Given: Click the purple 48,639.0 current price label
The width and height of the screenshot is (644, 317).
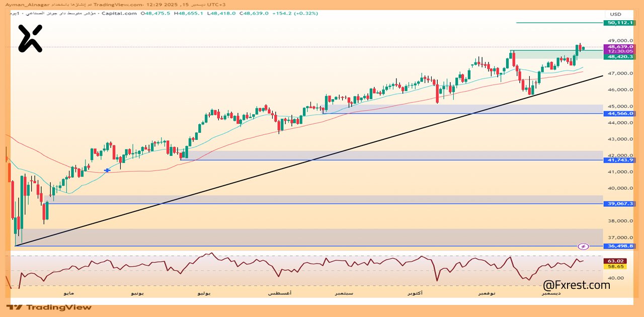Looking at the screenshot, I should [620, 46].
